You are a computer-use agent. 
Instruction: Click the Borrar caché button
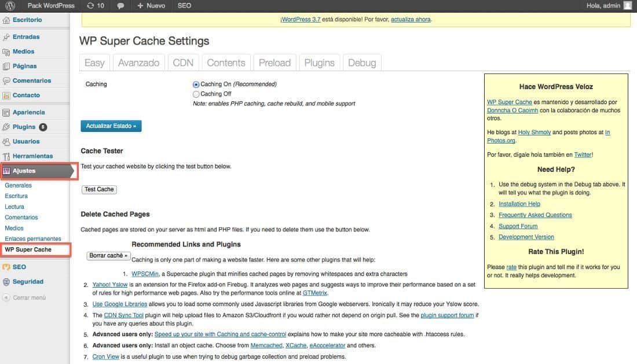108,256
